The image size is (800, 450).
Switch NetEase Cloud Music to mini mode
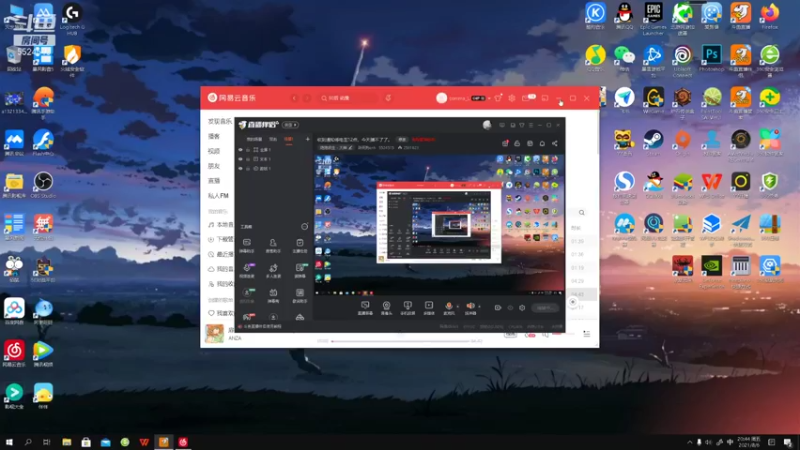(x=545, y=98)
